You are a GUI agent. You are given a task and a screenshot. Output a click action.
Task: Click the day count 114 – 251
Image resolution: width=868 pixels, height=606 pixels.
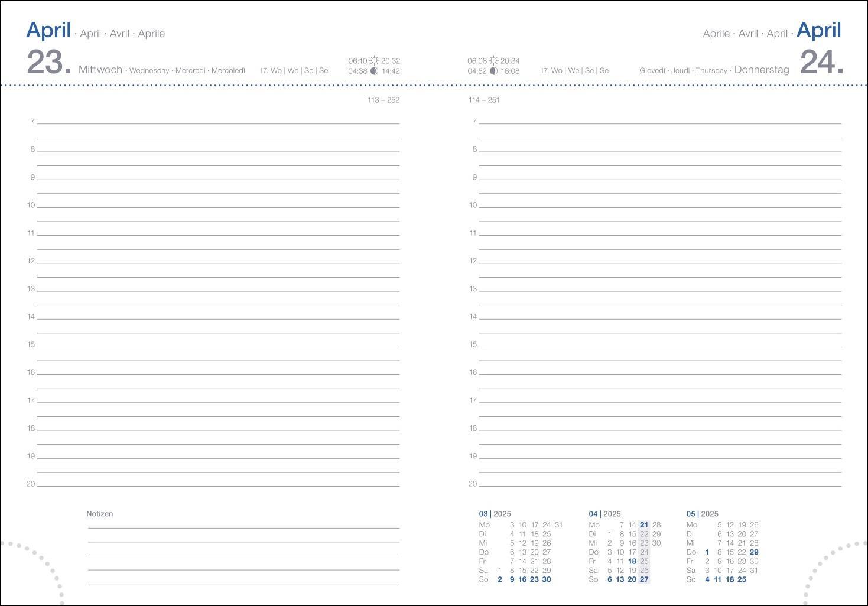point(484,100)
